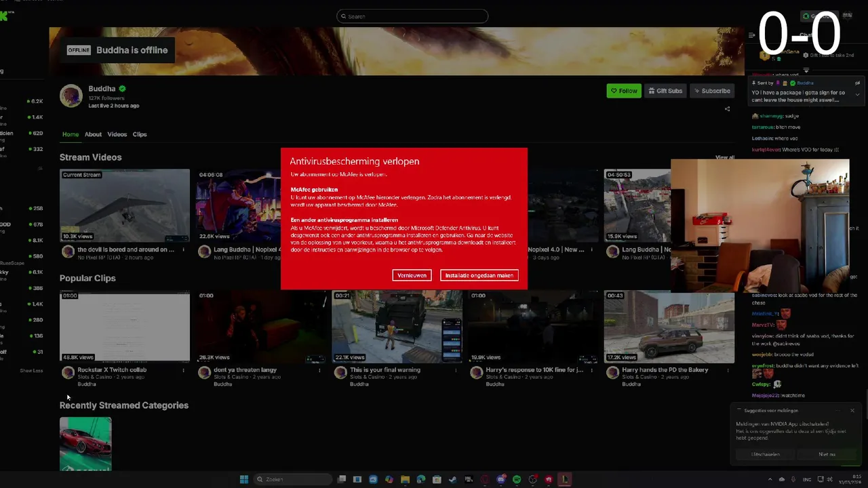Open options menu for dont ya threaten langy
Image resolution: width=868 pixels, height=488 pixels.
pyautogui.click(x=319, y=371)
